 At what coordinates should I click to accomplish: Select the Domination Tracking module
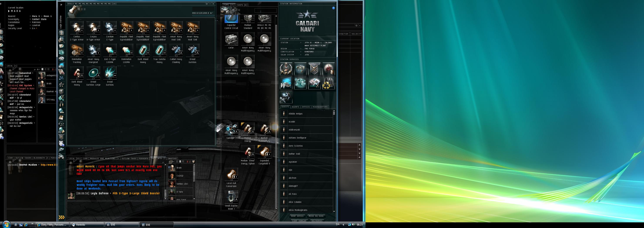coord(77,54)
